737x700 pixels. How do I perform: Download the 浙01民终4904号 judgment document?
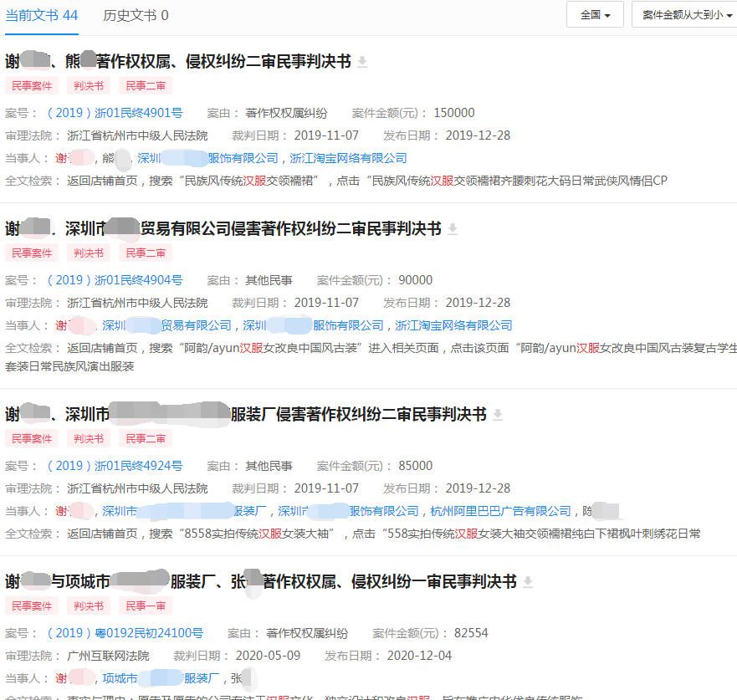point(453,229)
